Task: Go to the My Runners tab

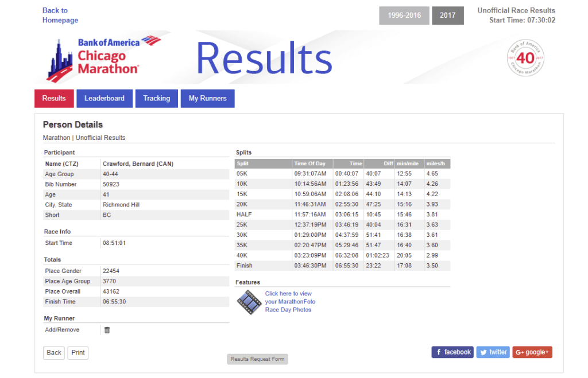Action: tap(207, 99)
